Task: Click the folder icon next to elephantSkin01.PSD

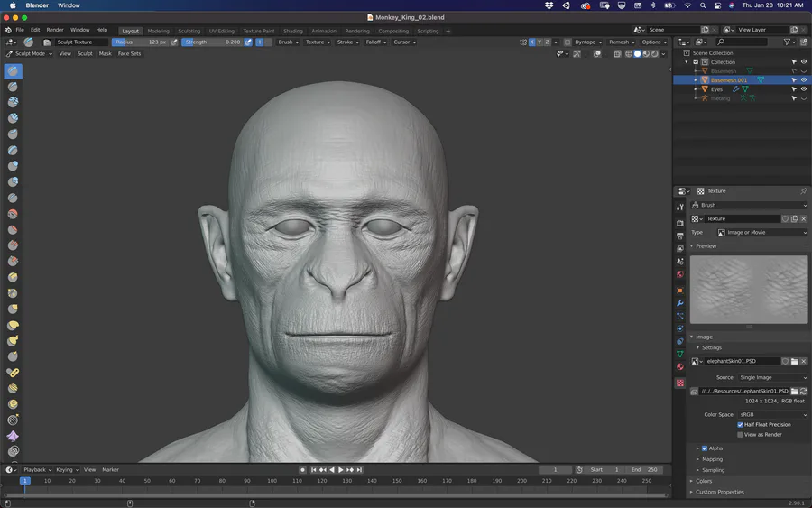Action: coord(794,361)
